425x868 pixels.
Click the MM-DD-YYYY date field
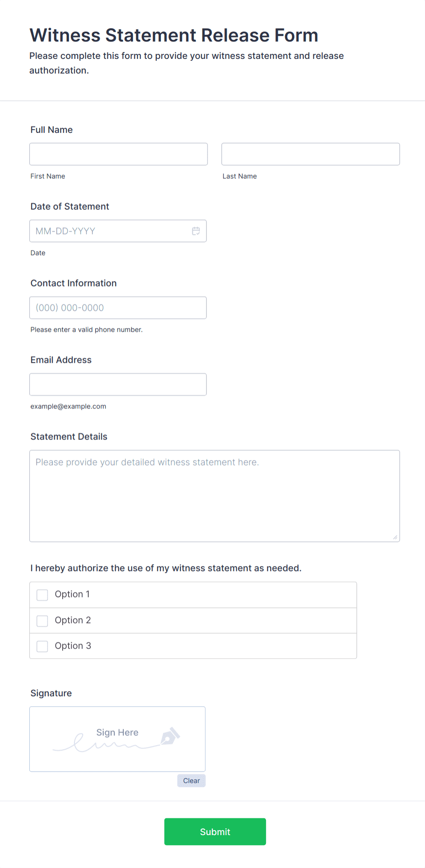click(118, 231)
